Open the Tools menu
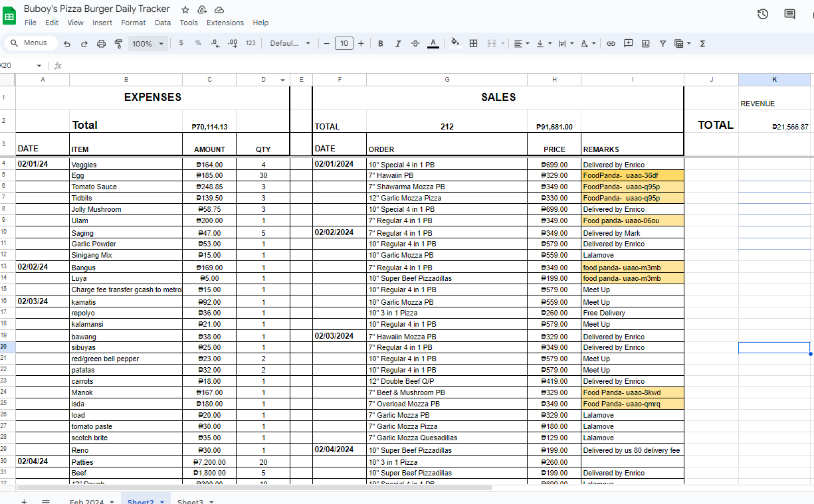Viewport: 814px width, 504px height. pyautogui.click(x=189, y=23)
